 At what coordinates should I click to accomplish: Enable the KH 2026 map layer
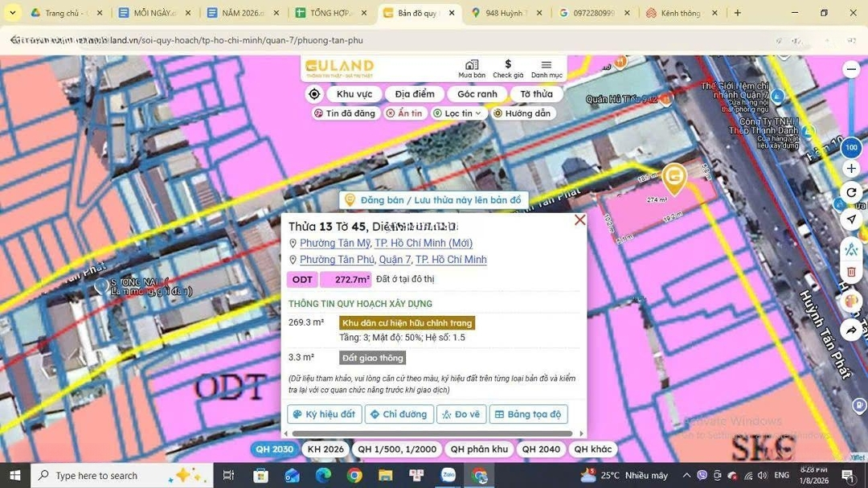(325, 449)
